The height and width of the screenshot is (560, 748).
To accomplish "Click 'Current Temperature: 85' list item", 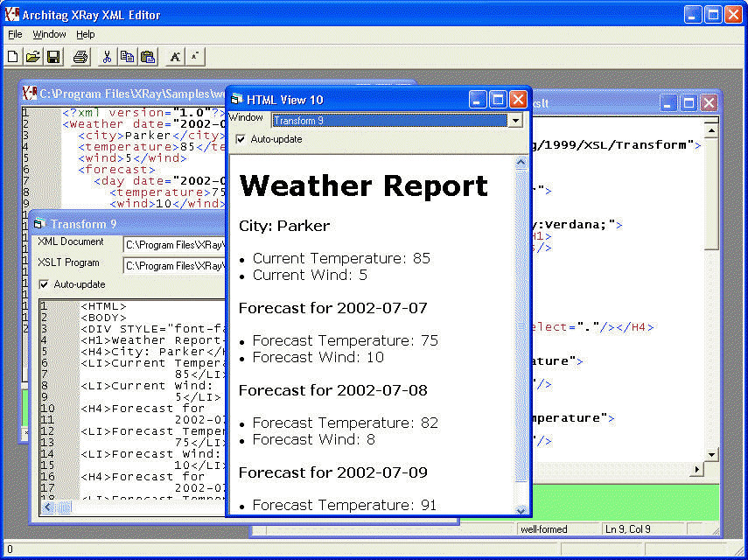I will pos(341,258).
